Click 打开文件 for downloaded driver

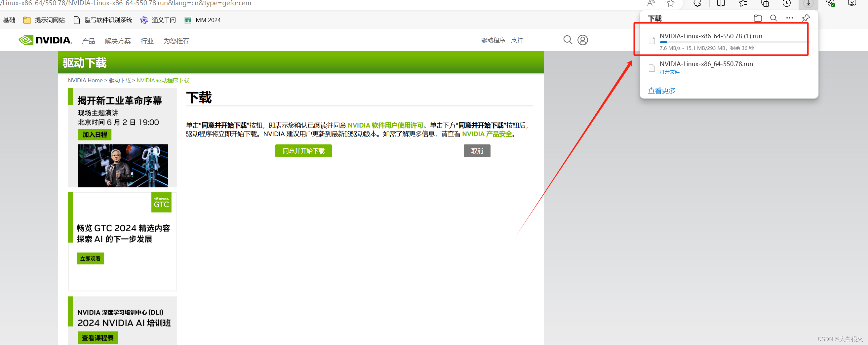tap(669, 72)
